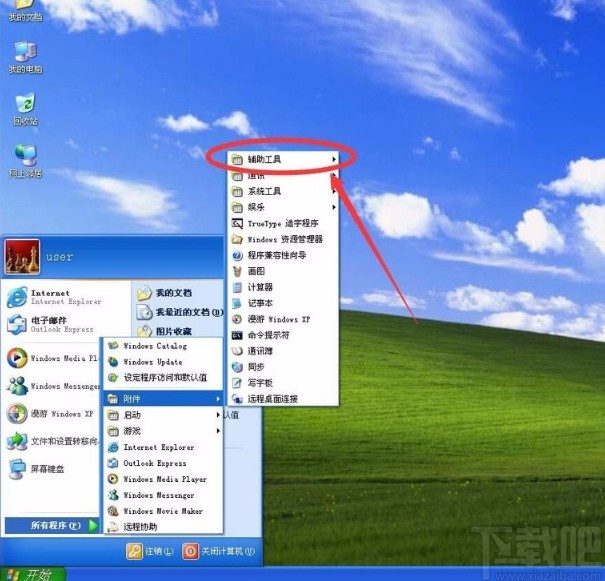This screenshot has width=605, height=581.
Task: Open Windows Update in programs menu
Action: [x=163, y=362]
